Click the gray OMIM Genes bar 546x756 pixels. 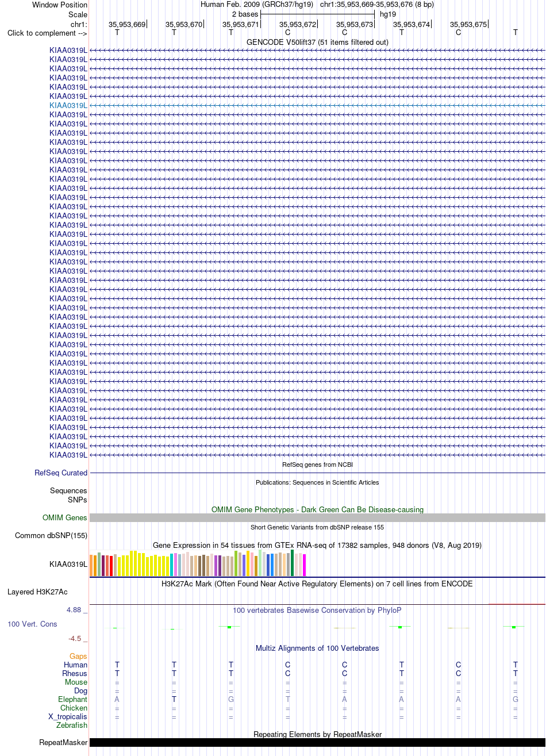[x=317, y=517]
